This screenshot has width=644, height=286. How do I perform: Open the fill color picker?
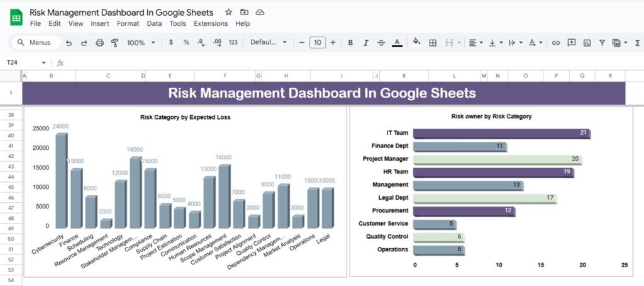(417, 42)
